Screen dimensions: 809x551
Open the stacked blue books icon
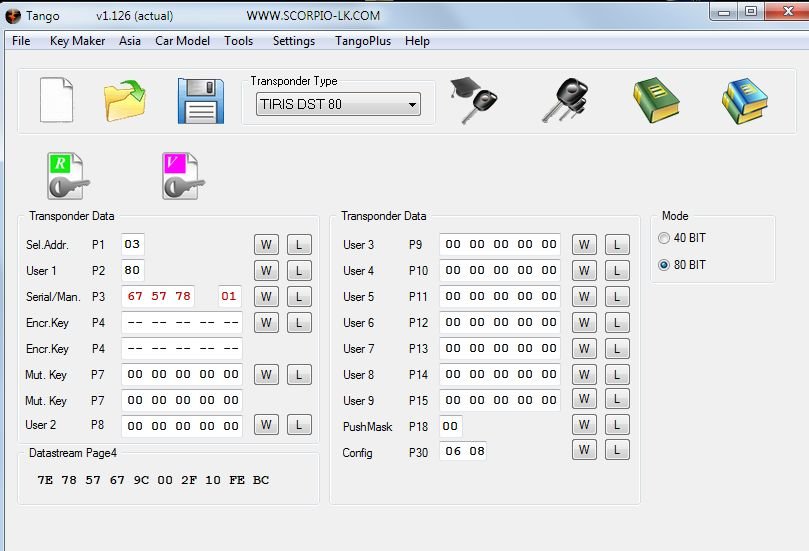point(744,101)
